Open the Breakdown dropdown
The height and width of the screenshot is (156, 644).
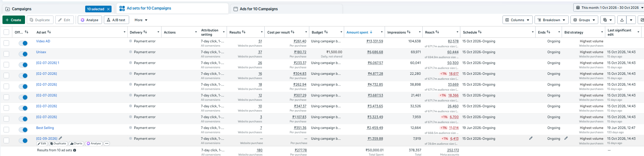[551, 20]
